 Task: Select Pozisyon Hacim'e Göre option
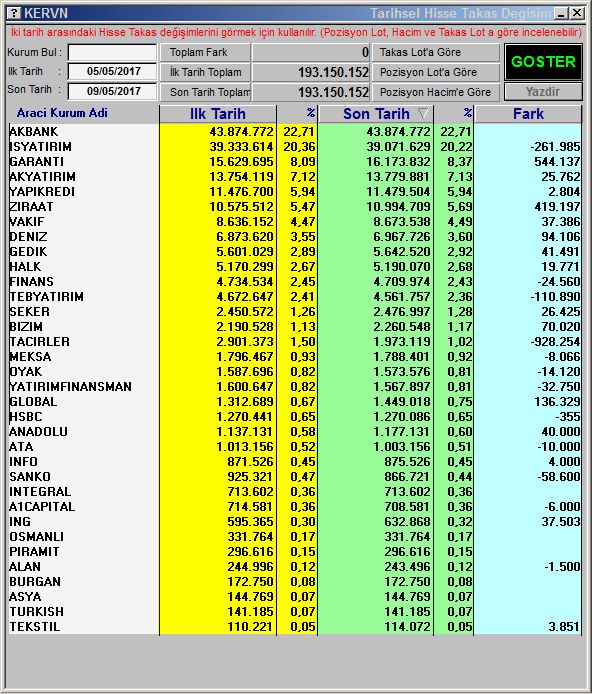[436, 92]
